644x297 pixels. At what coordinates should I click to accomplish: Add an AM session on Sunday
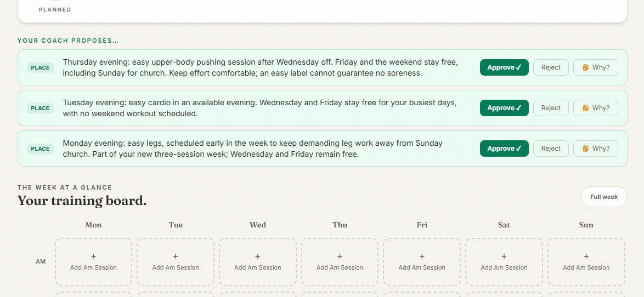(x=586, y=262)
